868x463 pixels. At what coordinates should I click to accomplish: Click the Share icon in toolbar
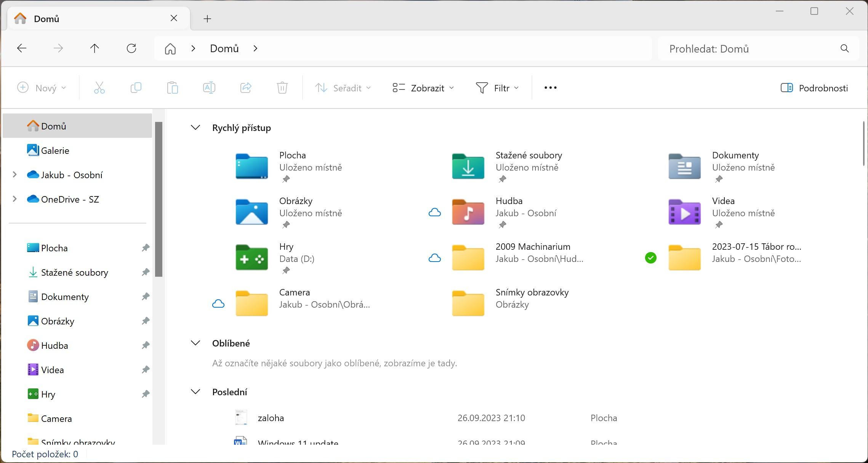coord(246,88)
